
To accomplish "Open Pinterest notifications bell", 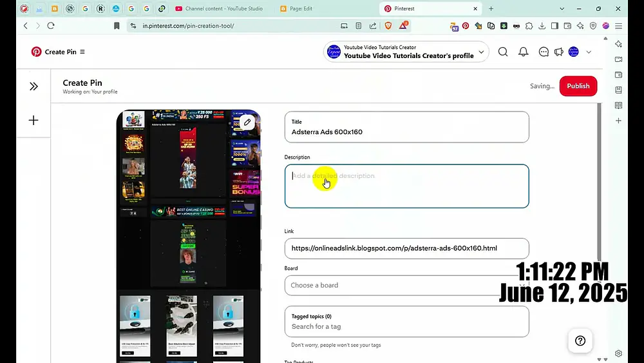I will point(523,52).
